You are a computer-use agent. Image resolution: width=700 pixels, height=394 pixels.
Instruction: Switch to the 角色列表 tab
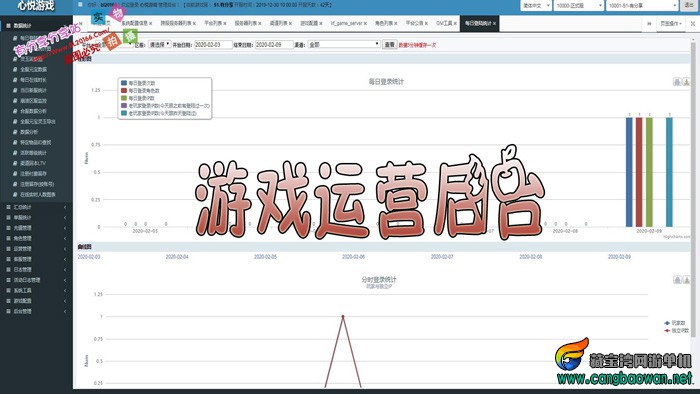click(384, 23)
